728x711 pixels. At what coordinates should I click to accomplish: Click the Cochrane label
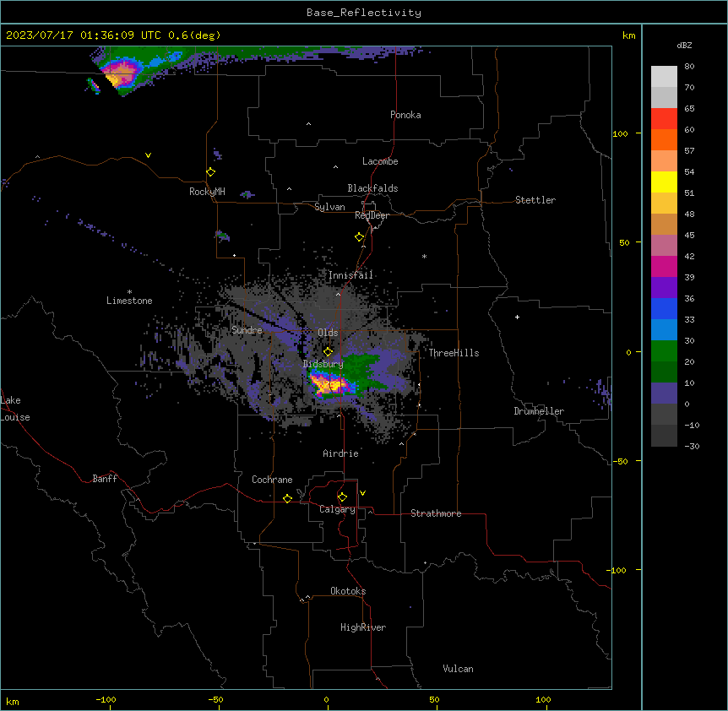pyautogui.click(x=272, y=480)
